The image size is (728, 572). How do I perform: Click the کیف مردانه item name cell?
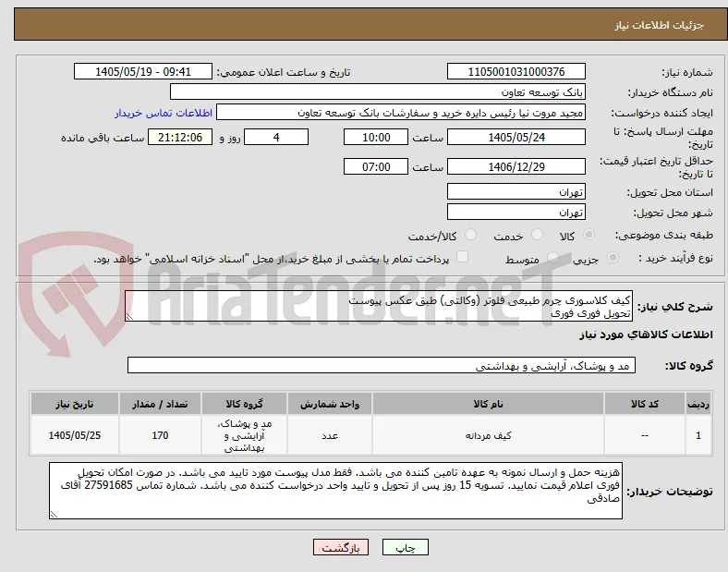pyautogui.click(x=488, y=435)
